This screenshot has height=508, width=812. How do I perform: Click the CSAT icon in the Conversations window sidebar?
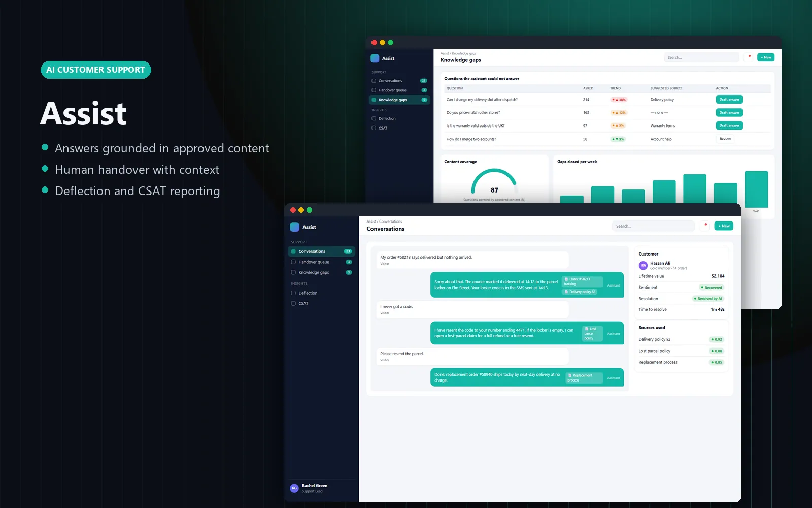[x=293, y=303]
